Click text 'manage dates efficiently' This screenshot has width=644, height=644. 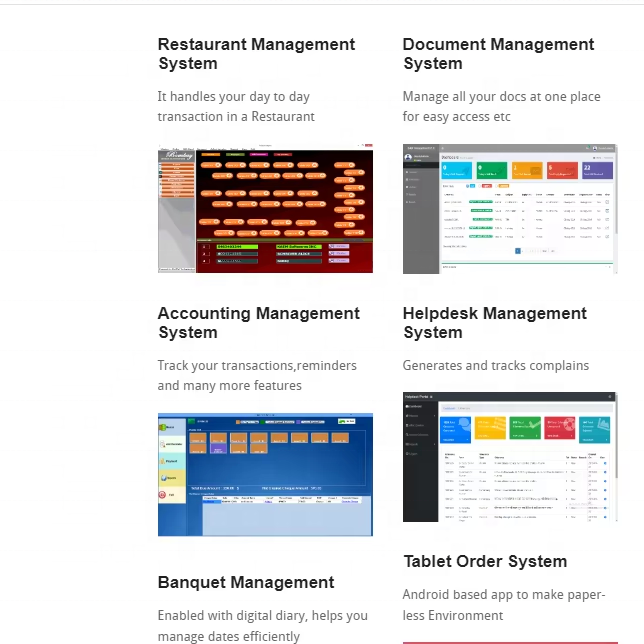click(229, 636)
